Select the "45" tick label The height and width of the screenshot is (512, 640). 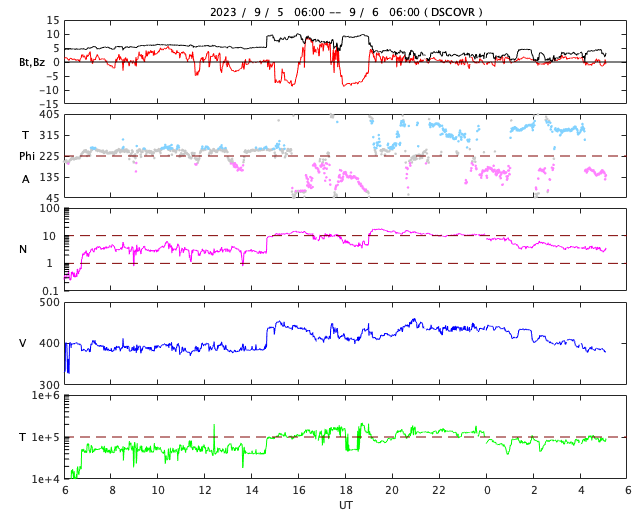53,198
